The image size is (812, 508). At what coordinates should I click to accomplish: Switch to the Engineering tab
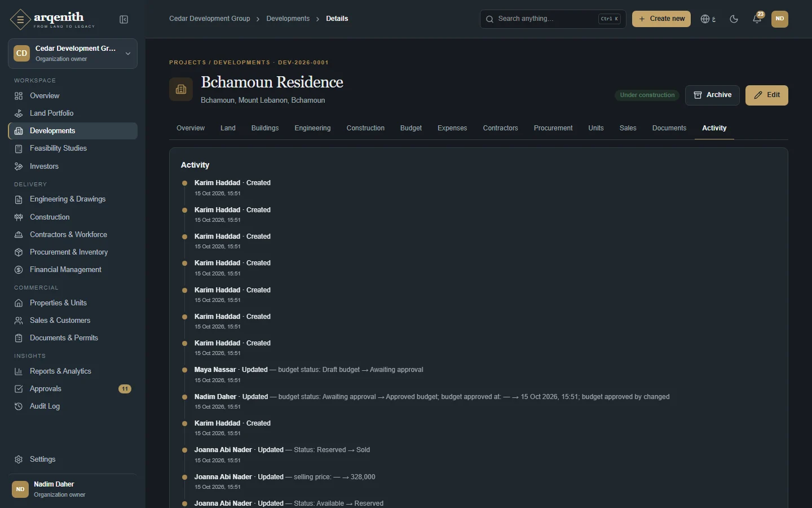[312, 128]
